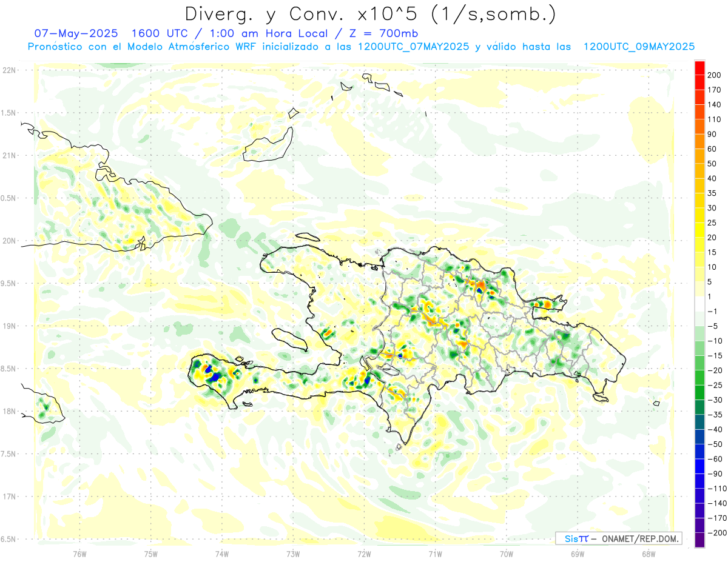
Task: Click the "73W" longitude label
Action: (293, 554)
